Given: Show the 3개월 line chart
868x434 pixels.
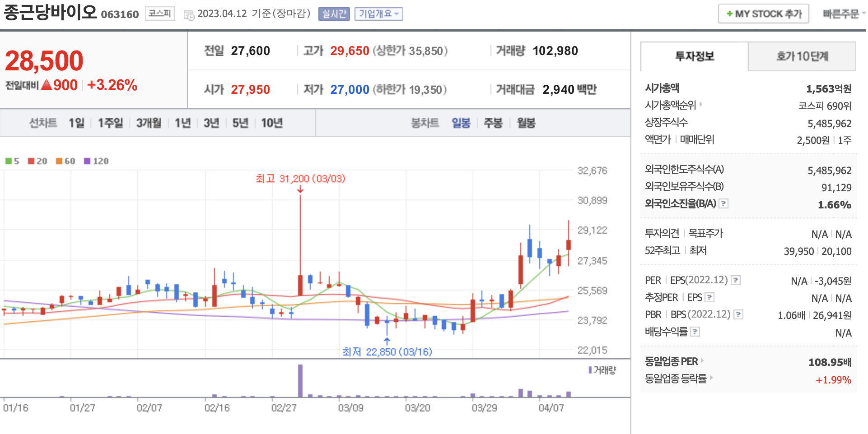Looking at the screenshot, I should click(x=149, y=123).
